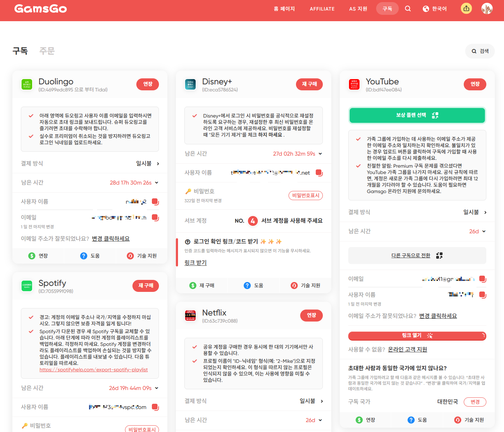Image resolution: width=504 pixels, height=432 pixels.
Task: Copy Disney+ username with copy icon
Action: click(319, 173)
